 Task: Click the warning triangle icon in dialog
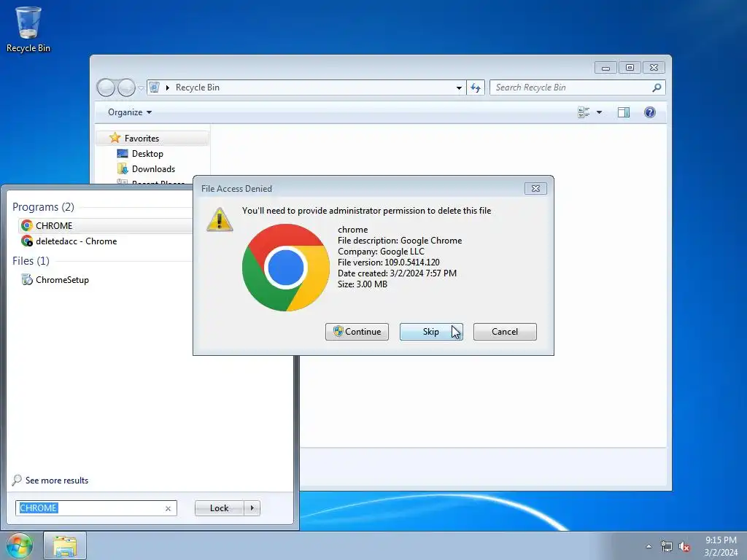coord(220,219)
